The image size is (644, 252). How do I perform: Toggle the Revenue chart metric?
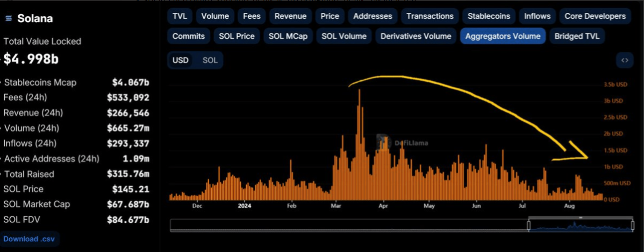click(x=290, y=16)
